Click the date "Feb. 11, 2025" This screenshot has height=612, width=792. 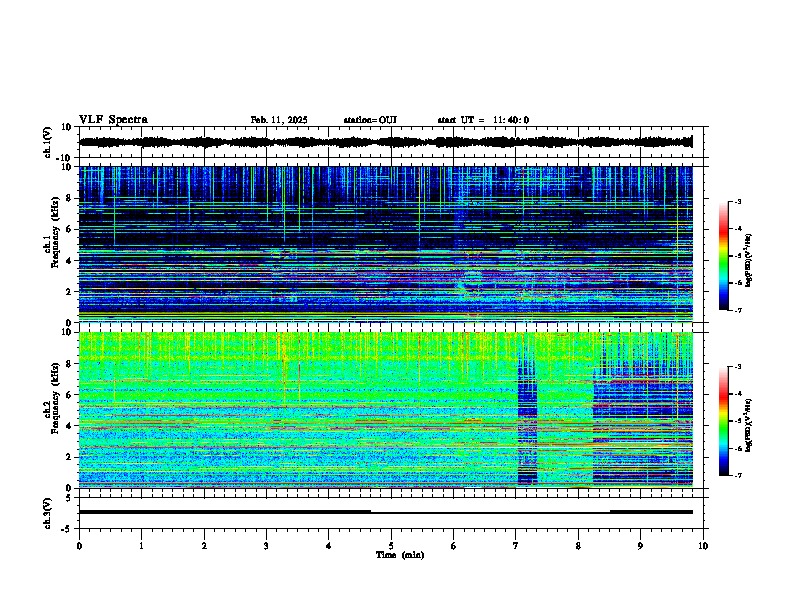coord(279,120)
